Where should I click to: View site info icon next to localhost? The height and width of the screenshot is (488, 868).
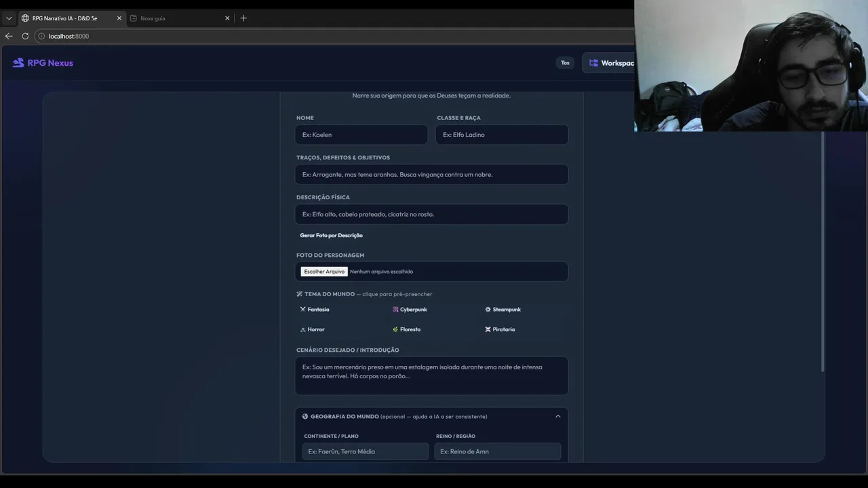click(x=41, y=36)
